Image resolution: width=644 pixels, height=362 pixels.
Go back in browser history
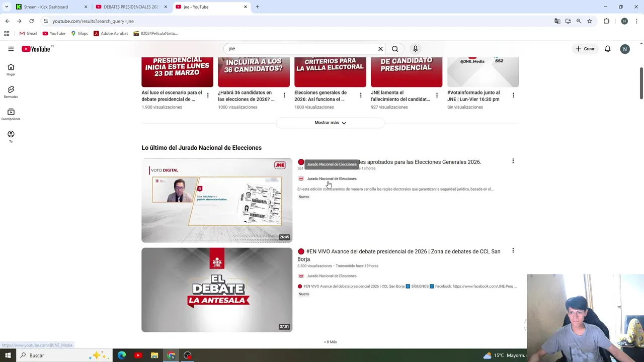click(x=7, y=21)
